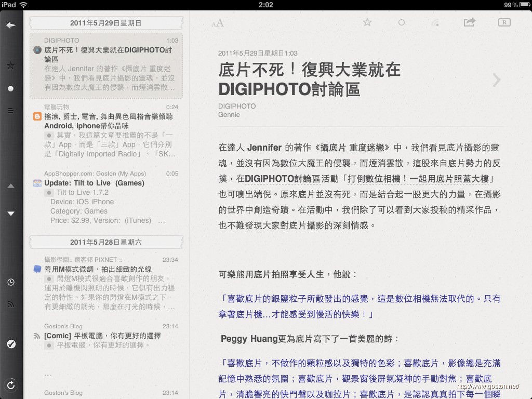Tap the Tilt to Live 1.7.2 preview line
The width and height of the screenshot is (532, 399).
click(x=83, y=192)
